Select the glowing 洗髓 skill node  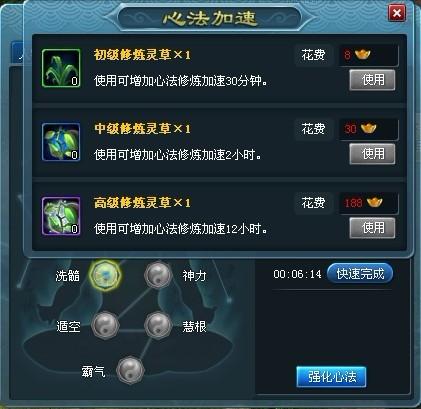point(105,275)
